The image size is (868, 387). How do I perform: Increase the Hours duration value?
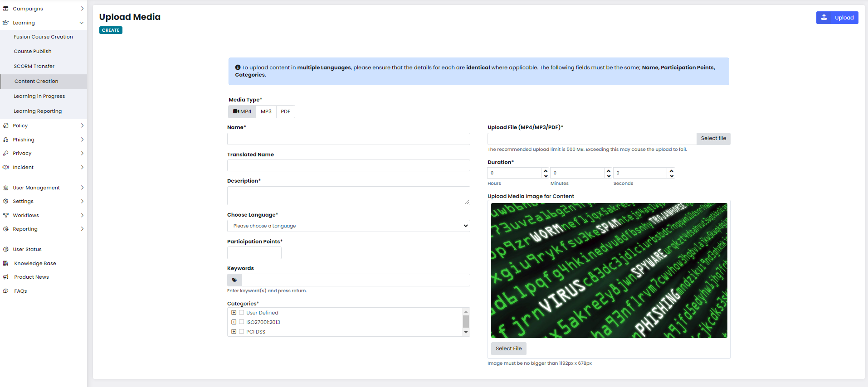pos(546,170)
